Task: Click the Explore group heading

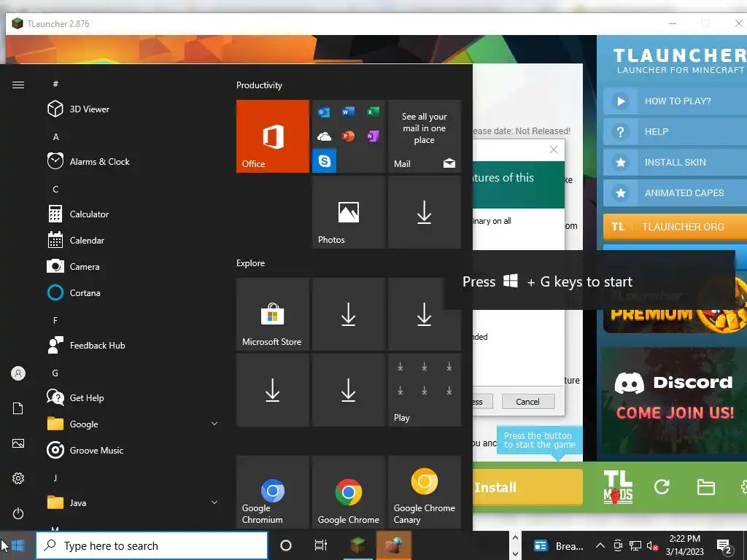Action: 251,263
